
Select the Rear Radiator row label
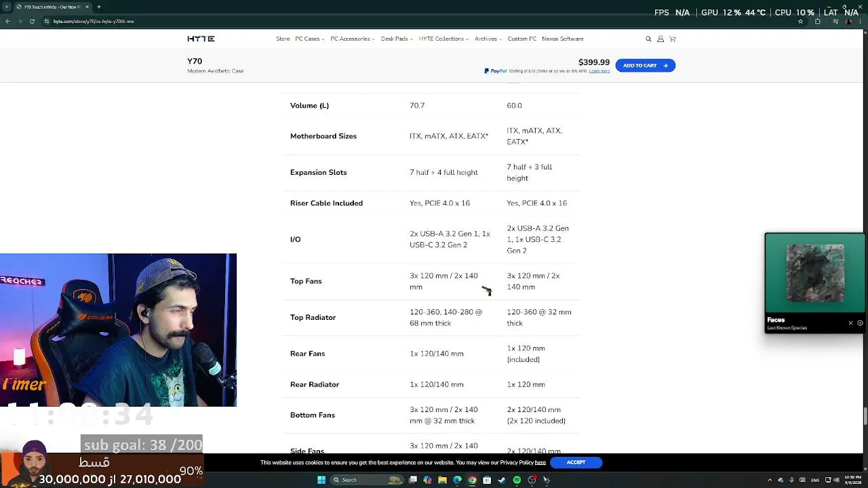tap(315, 385)
